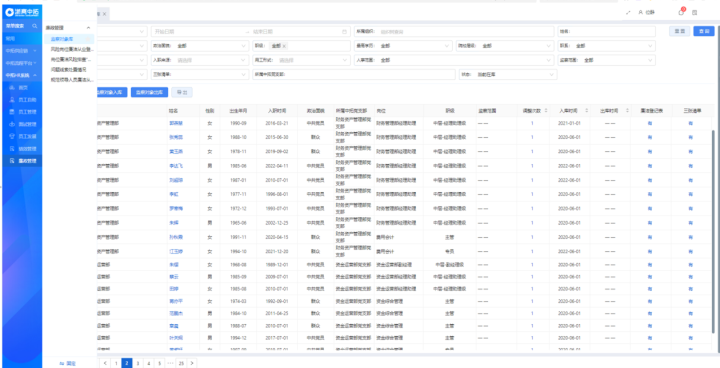
Task: Open name link in row hired 2016-03-21
Action: click(x=175, y=123)
